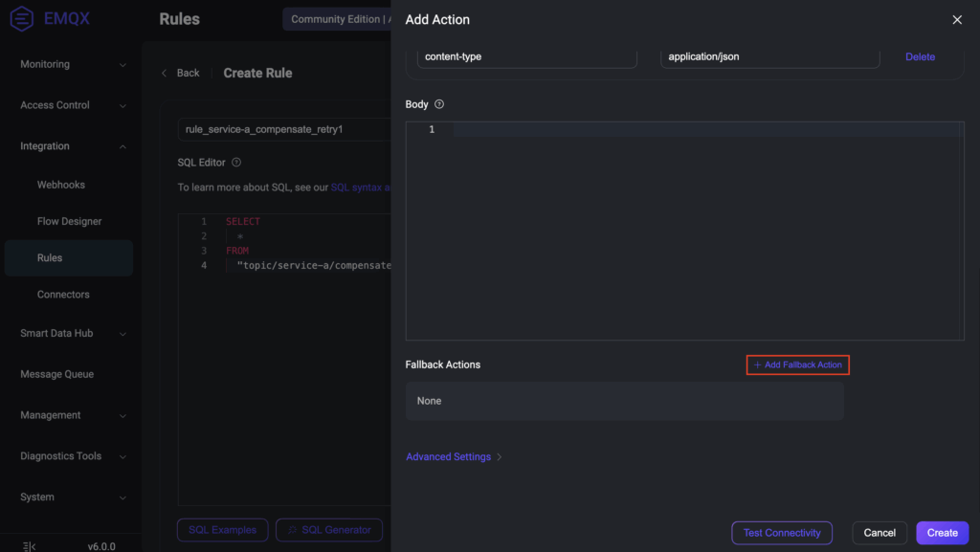This screenshot has height=552, width=980.
Task: Click the Create button
Action: click(942, 533)
